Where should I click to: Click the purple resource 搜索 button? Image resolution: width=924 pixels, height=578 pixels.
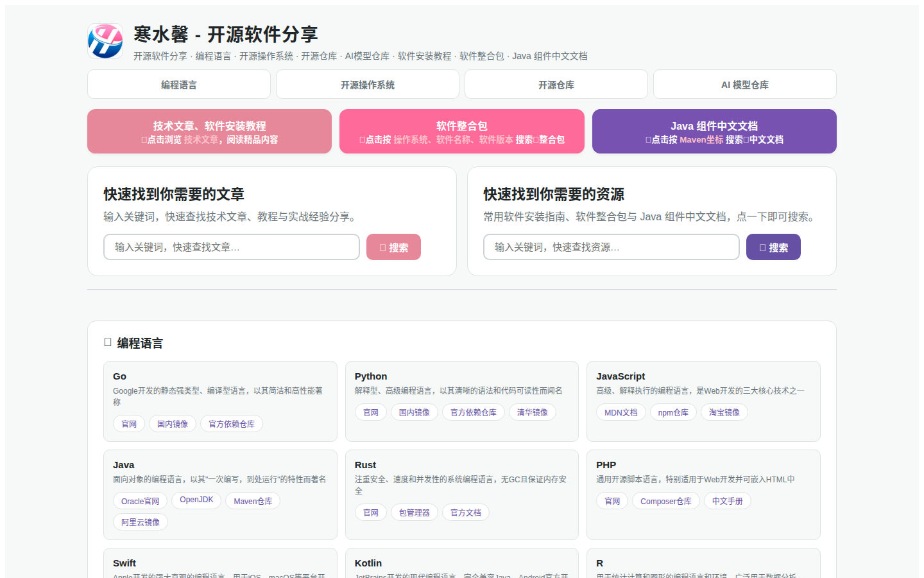[x=773, y=247]
